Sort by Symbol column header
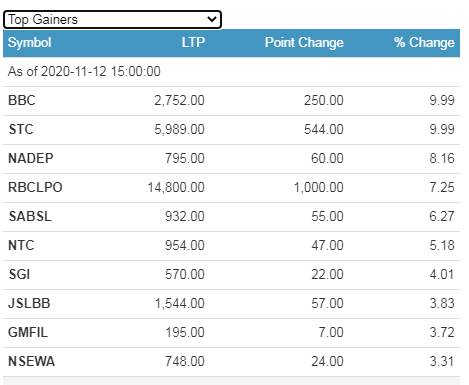The image size is (469, 385). (30, 43)
